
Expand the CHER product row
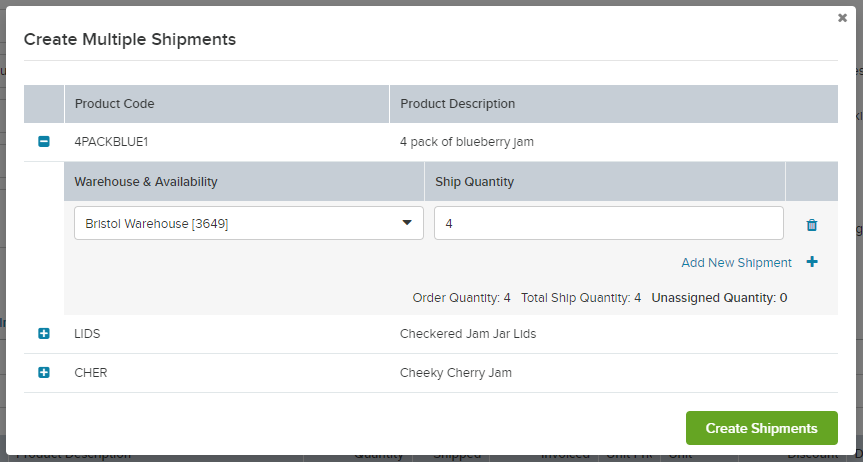click(43, 373)
